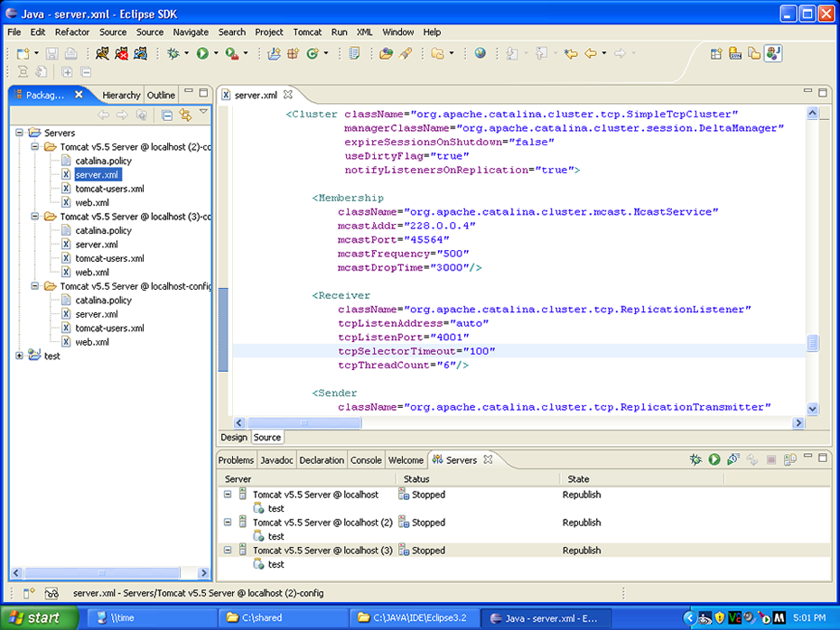The width and height of the screenshot is (840, 630).
Task: Click the Profile server icon in Servers view
Action: [x=733, y=459]
